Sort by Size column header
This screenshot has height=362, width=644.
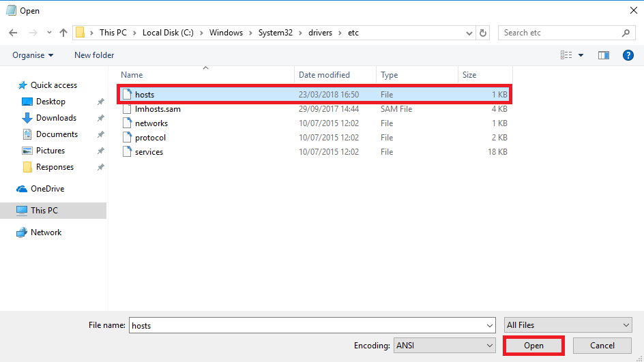pos(485,75)
